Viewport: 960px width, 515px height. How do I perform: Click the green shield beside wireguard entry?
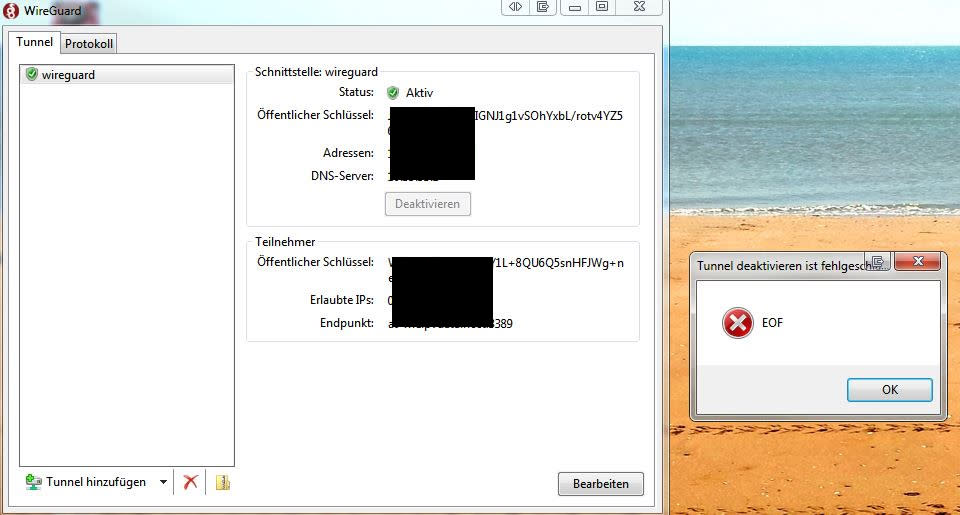point(32,74)
